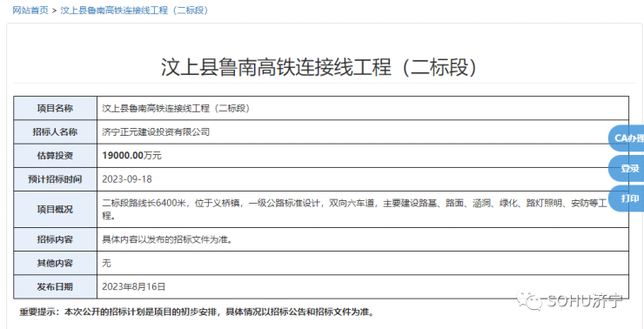Click the 项目名称 header cell
Viewport: 644px width, 329px height.
click(55, 108)
